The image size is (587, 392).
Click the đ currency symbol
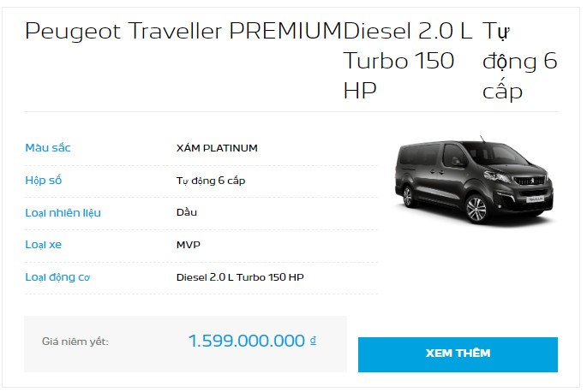pyautogui.click(x=313, y=340)
